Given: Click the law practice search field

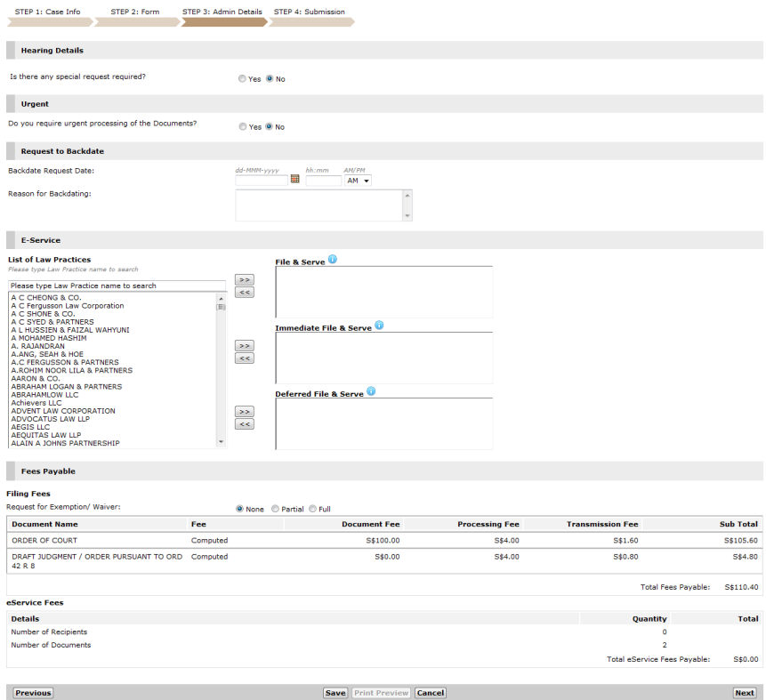Looking at the screenshot, I should coord(117,286).
